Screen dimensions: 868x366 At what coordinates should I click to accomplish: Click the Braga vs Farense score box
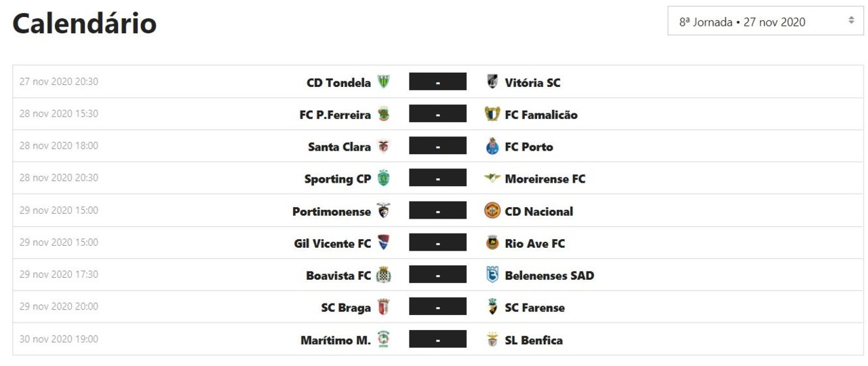(437, 307)
